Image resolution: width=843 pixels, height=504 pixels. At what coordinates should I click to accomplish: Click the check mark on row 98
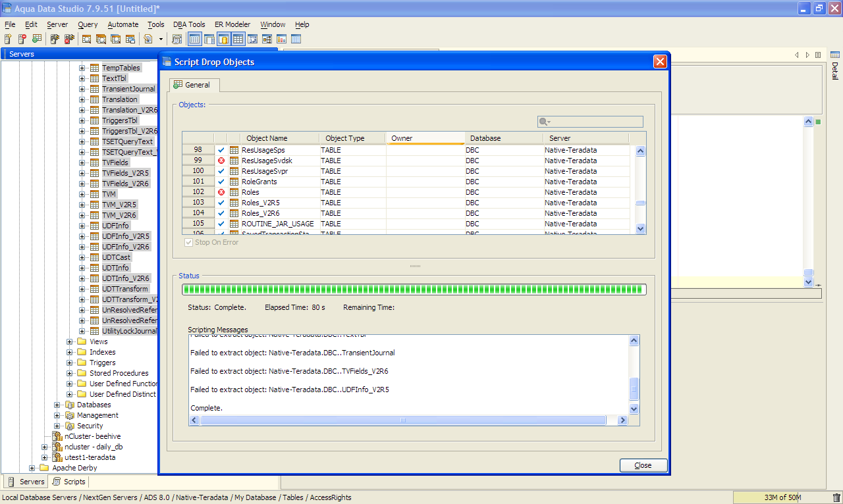point(221,150)
